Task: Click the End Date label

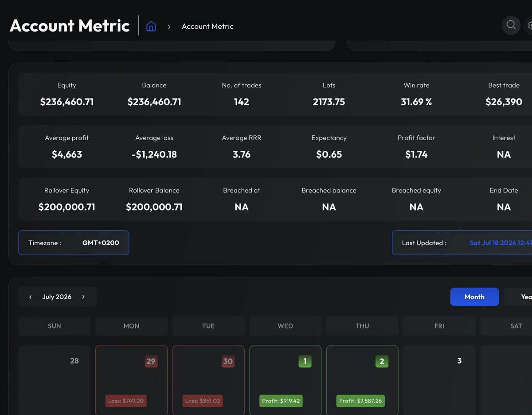Action: click(504, 190)
